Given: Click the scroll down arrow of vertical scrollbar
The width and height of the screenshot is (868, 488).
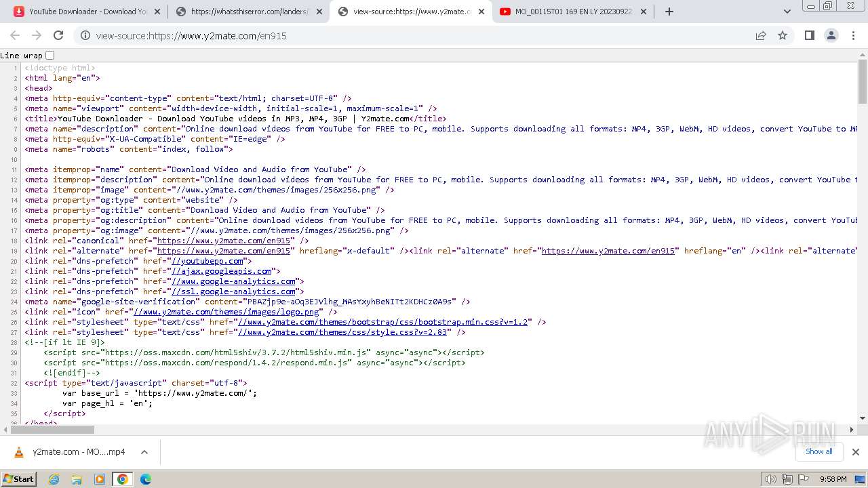Looking at the screenshot, I should point(863,418).
